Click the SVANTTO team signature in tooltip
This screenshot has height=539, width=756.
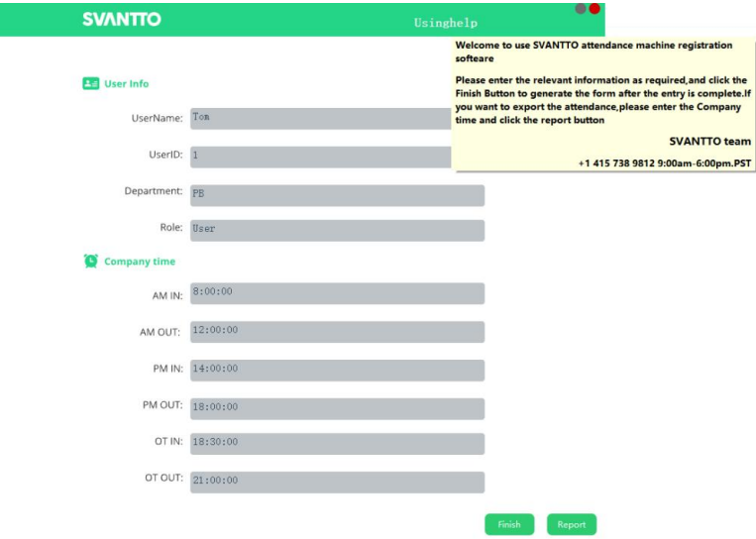pos(709,142)
